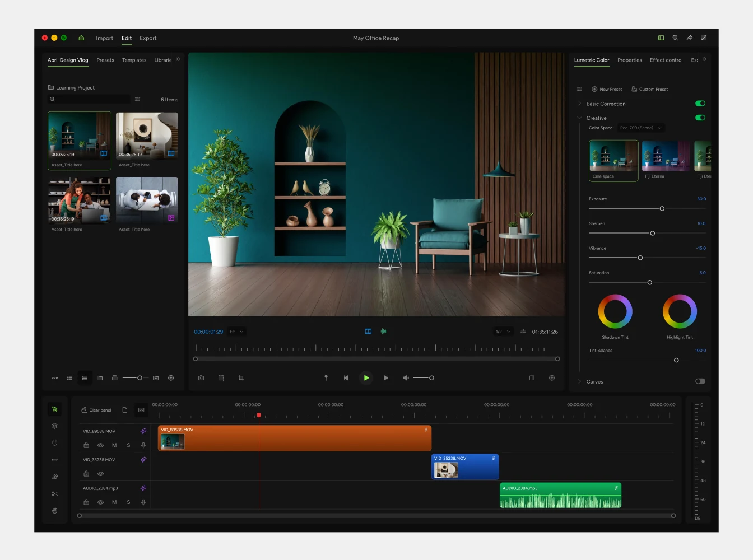Disable the Creative section switch
Screen dimensions: 753x560
(x=700, y=118)
